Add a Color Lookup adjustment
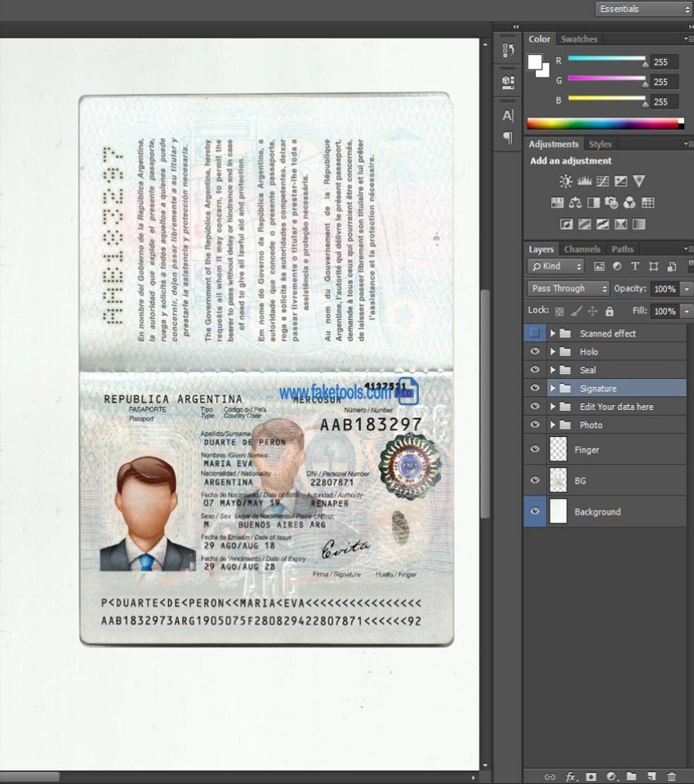This screenshot has height=784, width=694. [648, 203]
